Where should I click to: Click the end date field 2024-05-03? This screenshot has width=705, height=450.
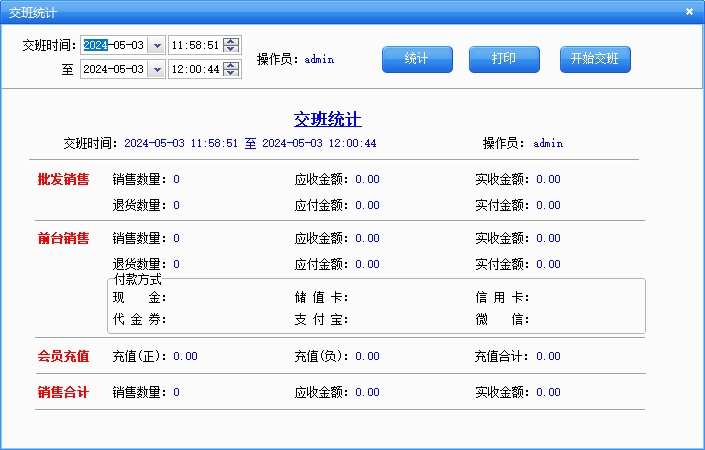pyautogui.click(x=112, y=69)
